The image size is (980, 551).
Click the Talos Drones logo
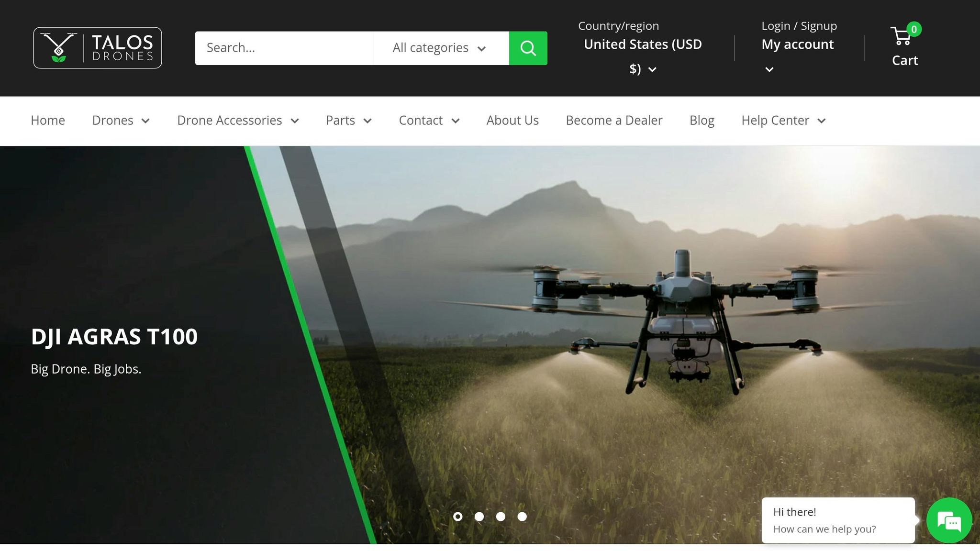pos(98,48)
